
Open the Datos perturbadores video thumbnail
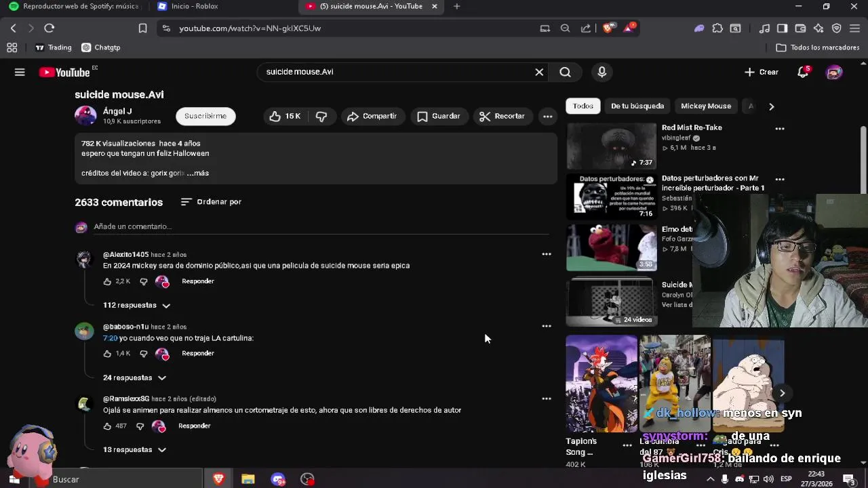[611, 197]
